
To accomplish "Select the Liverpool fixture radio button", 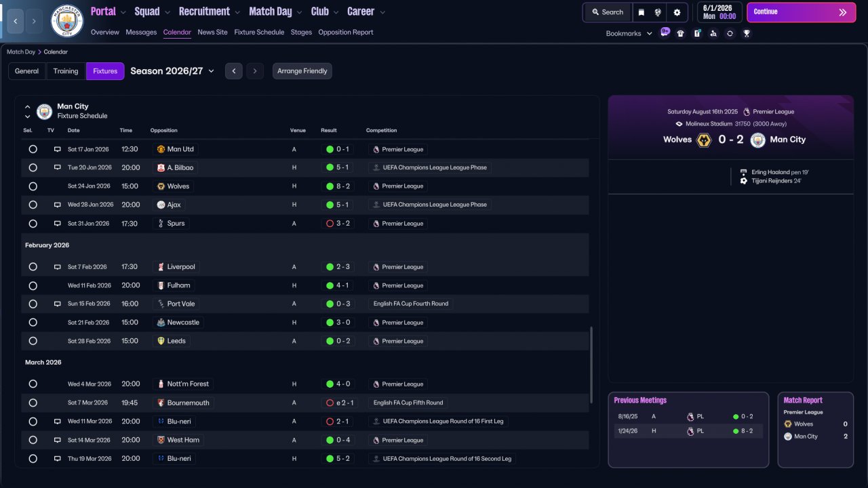I will [x=33, y=267].
